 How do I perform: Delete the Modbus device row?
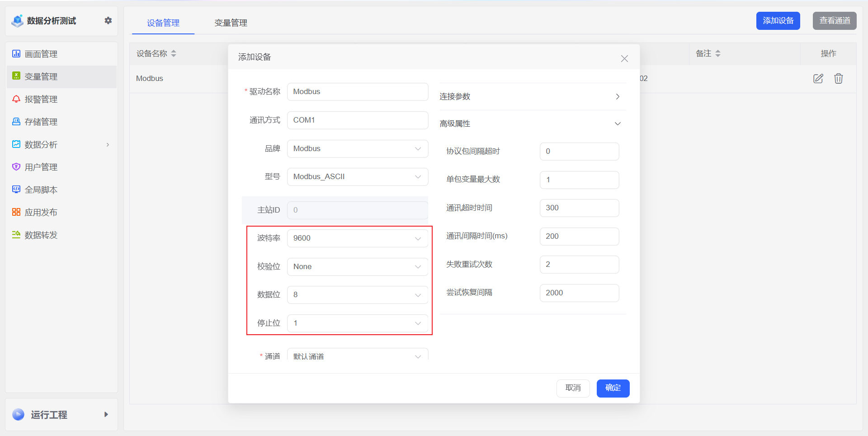839,78
